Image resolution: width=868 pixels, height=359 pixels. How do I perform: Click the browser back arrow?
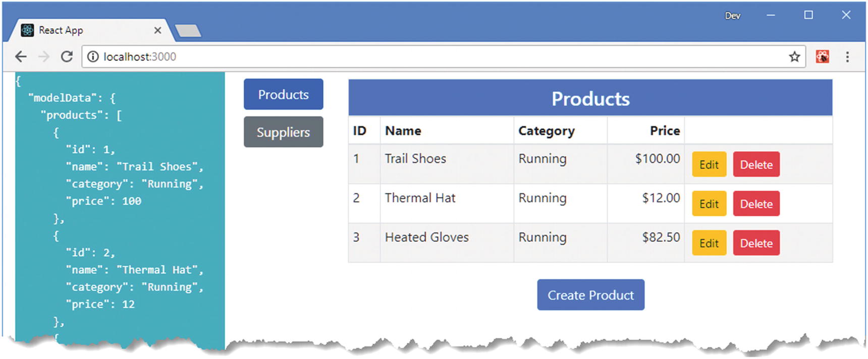(x=21, y=56)
